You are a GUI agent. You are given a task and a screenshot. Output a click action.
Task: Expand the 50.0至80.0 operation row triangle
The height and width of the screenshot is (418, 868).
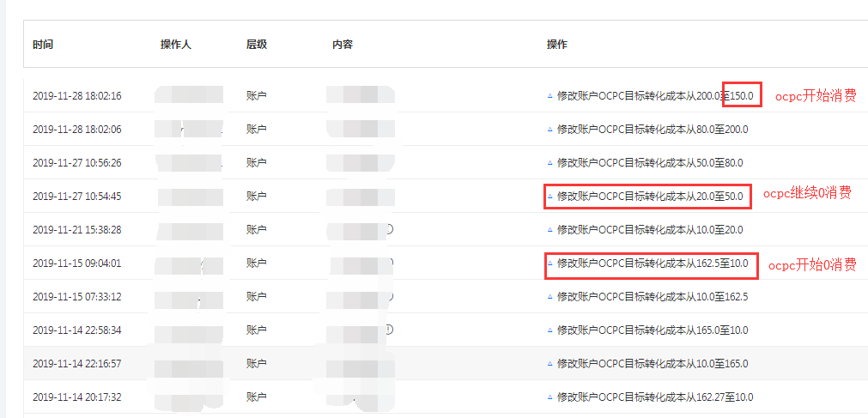coord(549,163)
